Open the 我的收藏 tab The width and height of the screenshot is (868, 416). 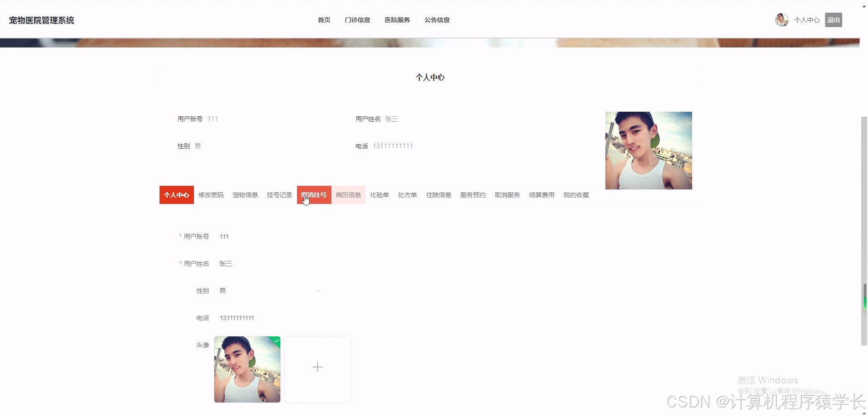click(x=576, y=195)
